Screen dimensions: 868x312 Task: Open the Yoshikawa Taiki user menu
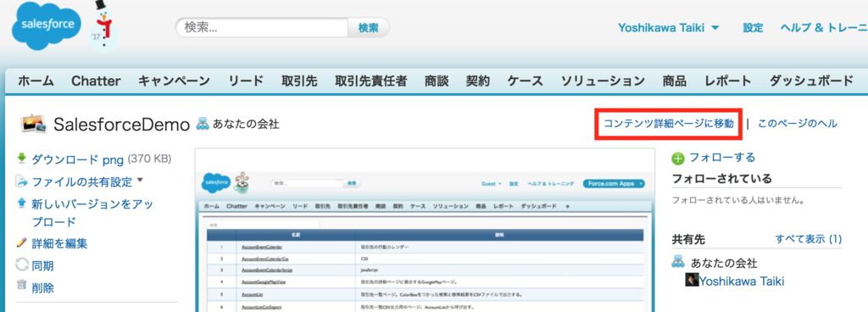pos(669,28)
